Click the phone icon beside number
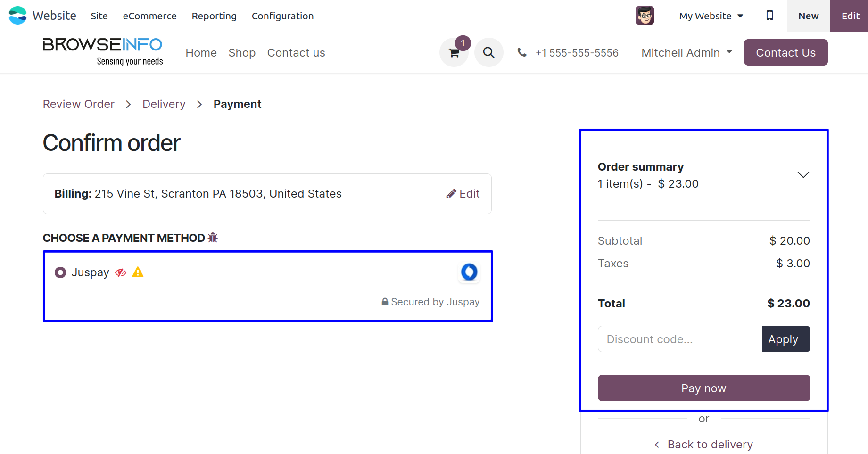This screenshot has height=454, width=868. coord(522,52)
